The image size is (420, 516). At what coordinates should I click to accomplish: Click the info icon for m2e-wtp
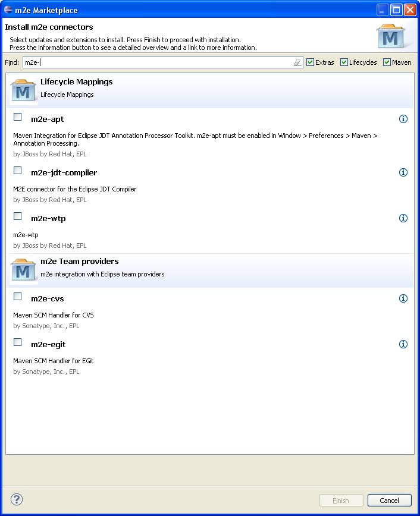(x=403, y=218)
